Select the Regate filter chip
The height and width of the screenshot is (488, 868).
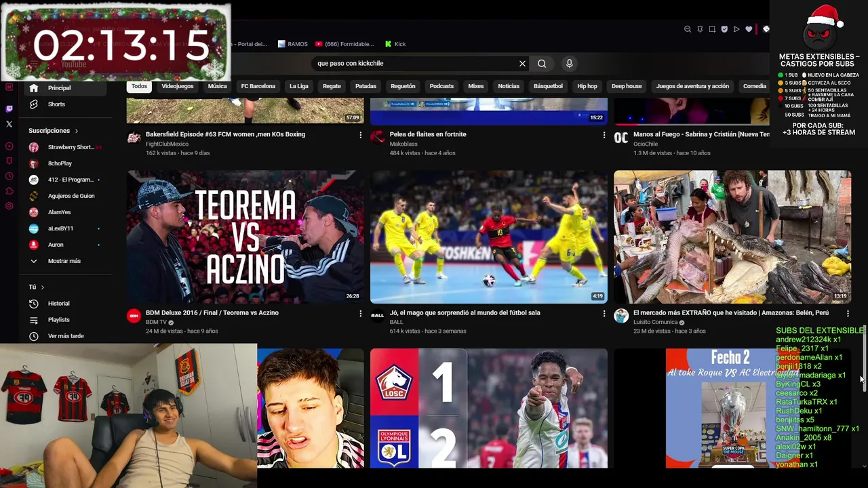(x=332, y=86)
